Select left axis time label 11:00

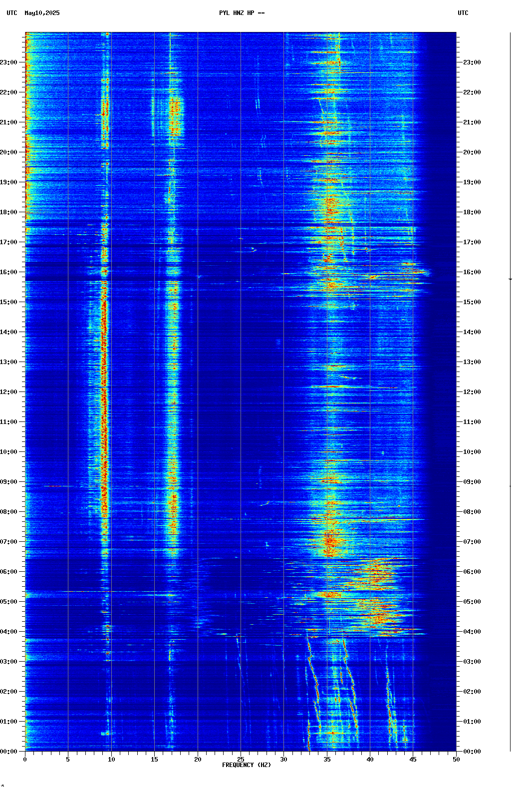point(8,422)
